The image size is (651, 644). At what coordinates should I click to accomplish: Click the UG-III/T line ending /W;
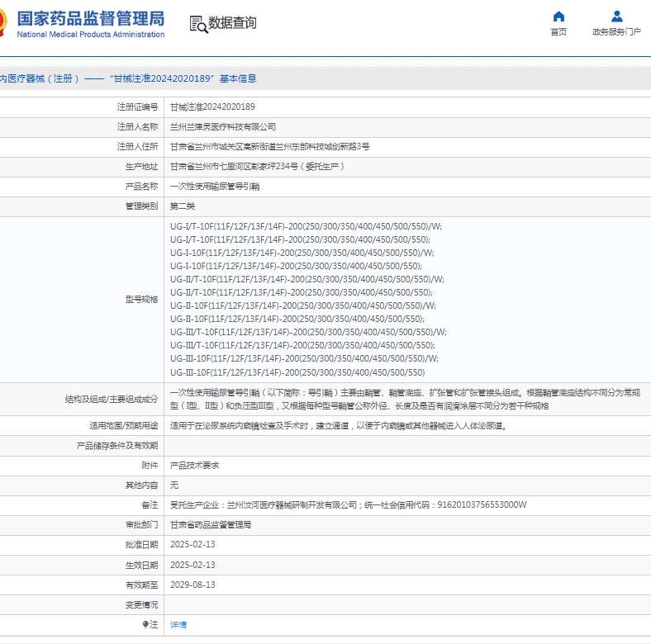pos(308,333)
